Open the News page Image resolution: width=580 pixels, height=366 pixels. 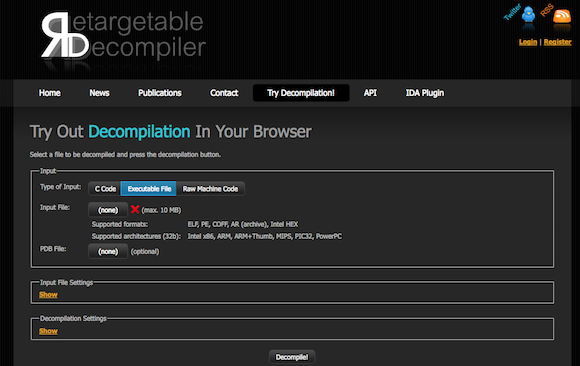(x=99, y=93)
